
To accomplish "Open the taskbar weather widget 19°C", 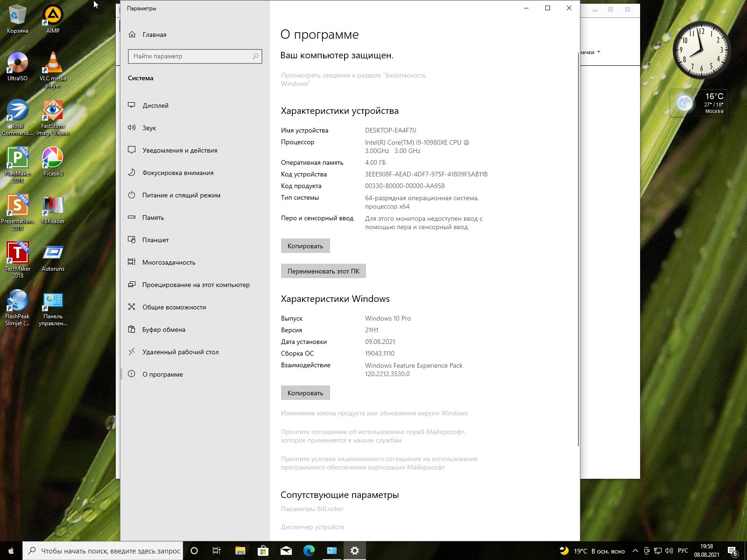I will coord(592,551).
